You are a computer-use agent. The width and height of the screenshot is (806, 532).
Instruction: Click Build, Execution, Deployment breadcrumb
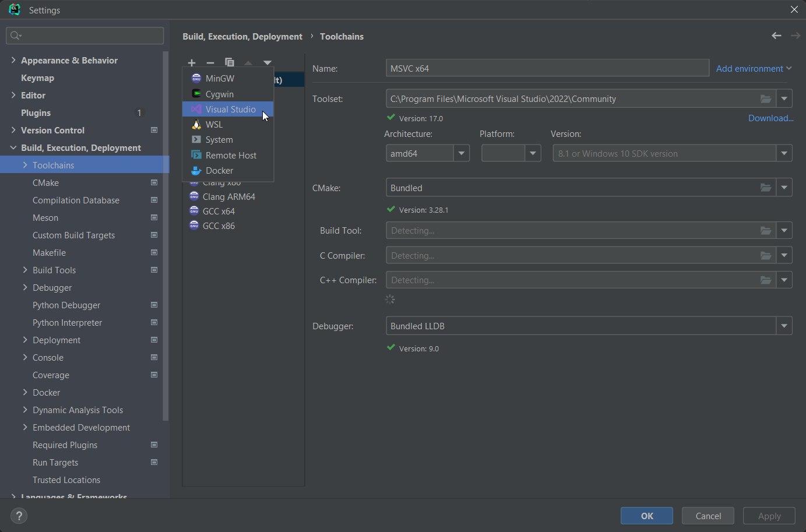242,36
